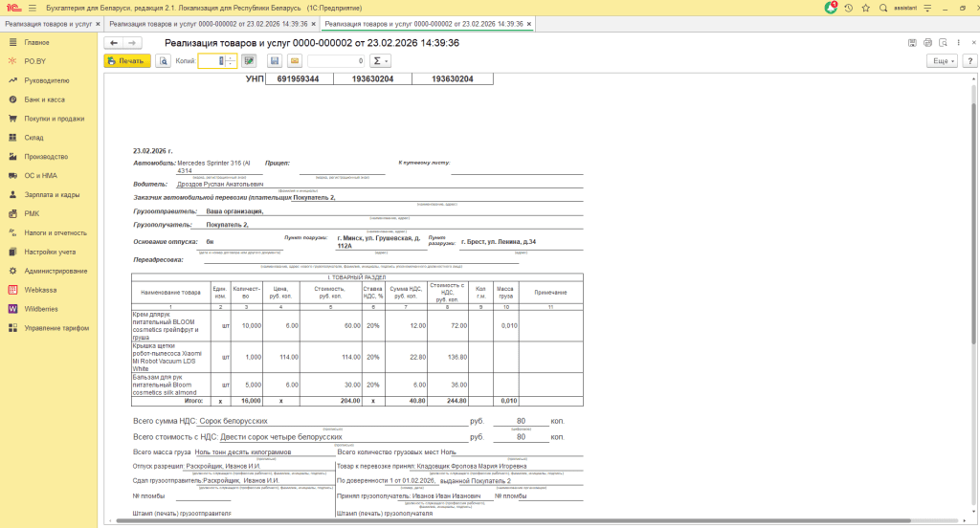The image size is (980, 528).
Task: Click the search magnifier icon in the title bar
Action: (x=882, y=8)
